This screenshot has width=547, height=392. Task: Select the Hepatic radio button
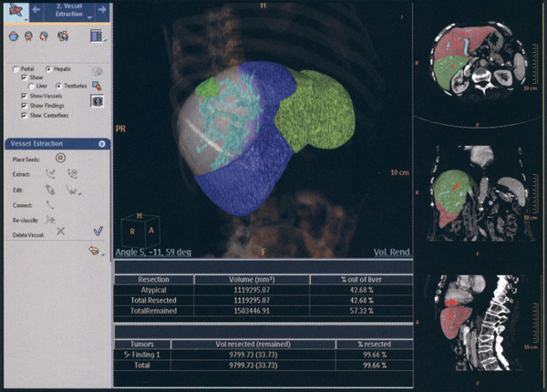click(x=48, y=69)
